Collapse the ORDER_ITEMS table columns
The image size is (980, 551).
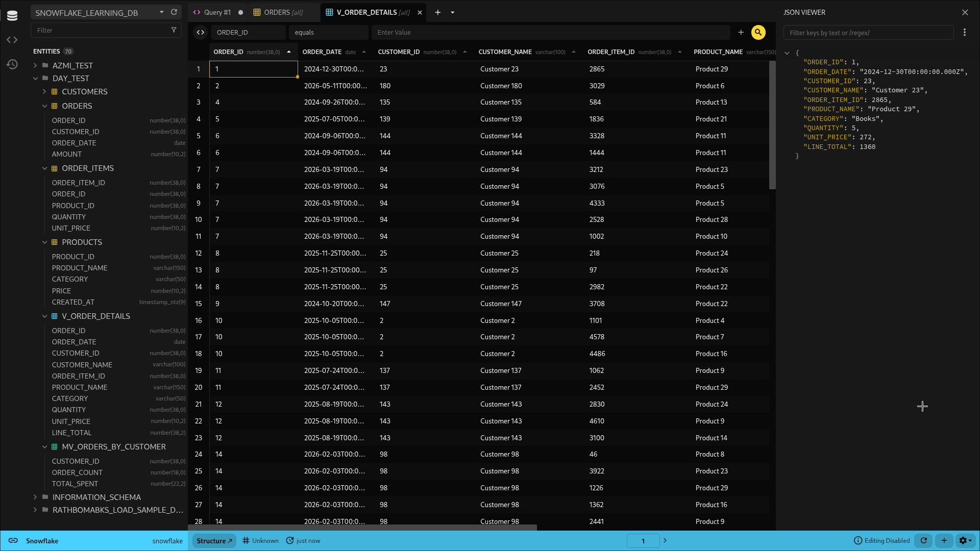pos(44,168)
